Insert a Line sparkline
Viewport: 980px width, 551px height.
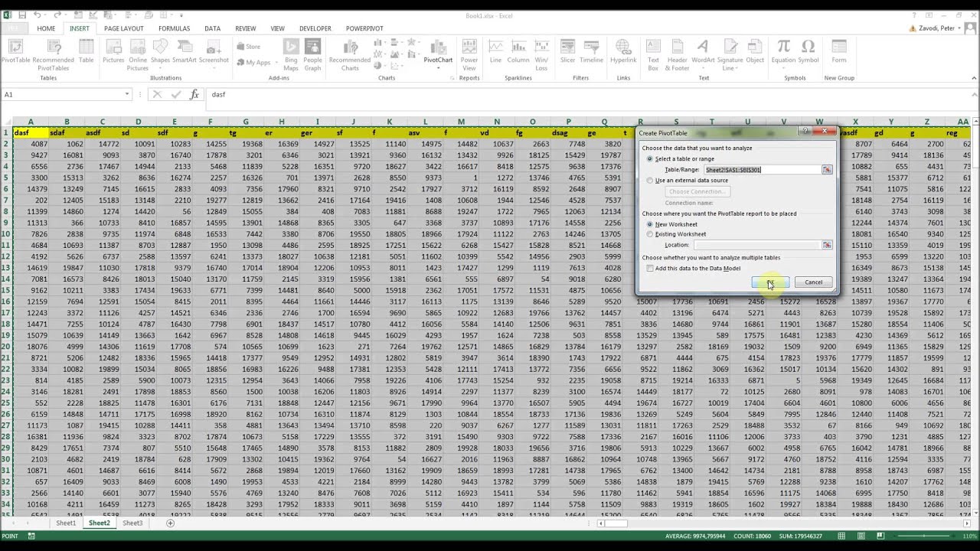tap(495, 52)
